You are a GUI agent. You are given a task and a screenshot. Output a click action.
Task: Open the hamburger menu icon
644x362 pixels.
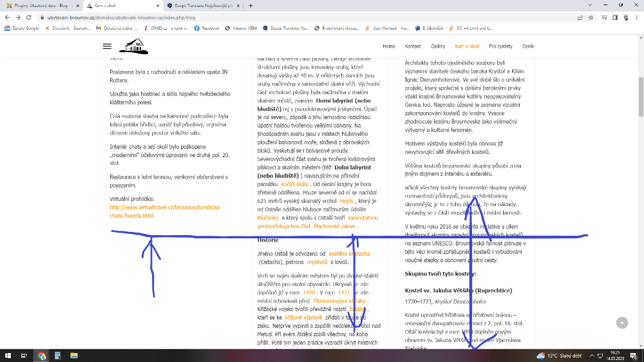tap(107, 46)
